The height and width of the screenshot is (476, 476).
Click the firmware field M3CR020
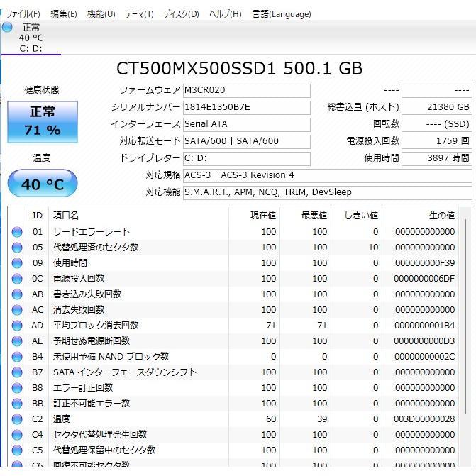(x=246, y=91)
